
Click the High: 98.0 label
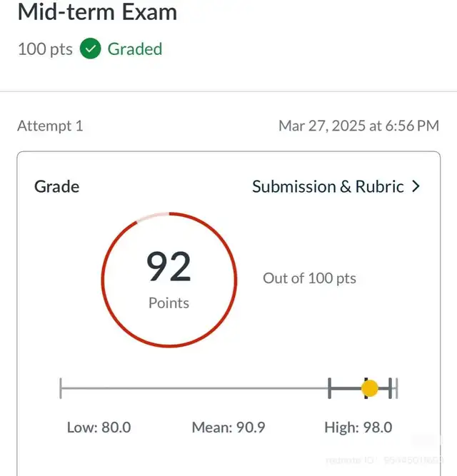[358, 427]
